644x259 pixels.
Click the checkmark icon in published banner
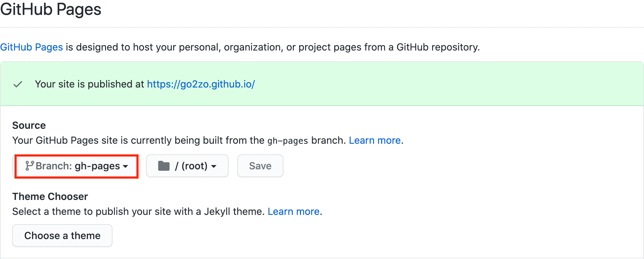pyautogui.click(x=18, y=84)
